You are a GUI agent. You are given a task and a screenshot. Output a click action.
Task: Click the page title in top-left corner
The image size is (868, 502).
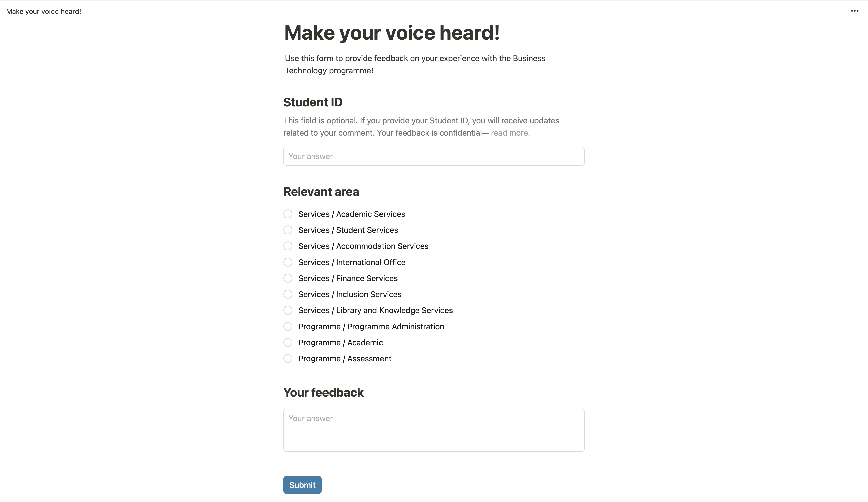pyautogui.click(x=44, y=11)
